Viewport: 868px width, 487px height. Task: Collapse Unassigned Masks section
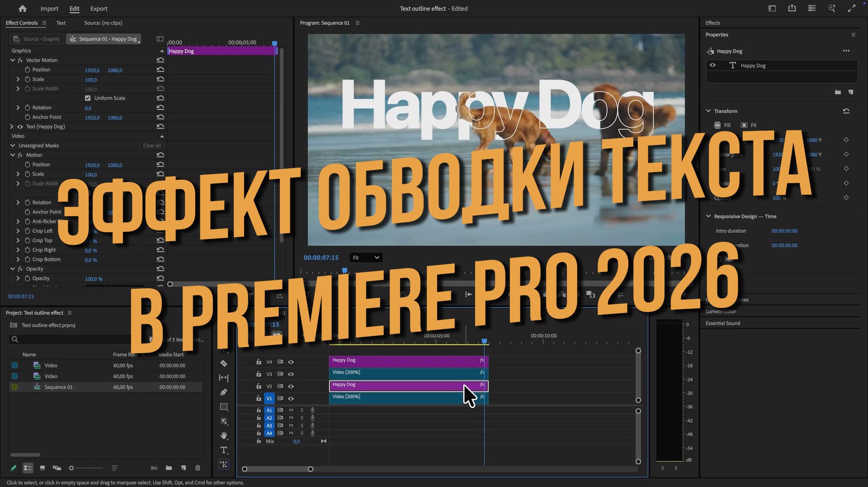[x=13, y=145]
